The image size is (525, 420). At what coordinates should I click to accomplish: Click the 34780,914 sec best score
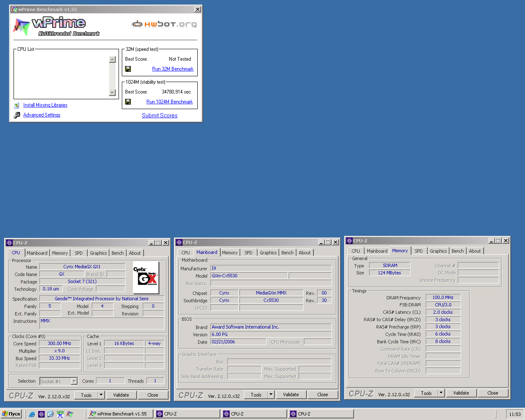click(176, 92)
